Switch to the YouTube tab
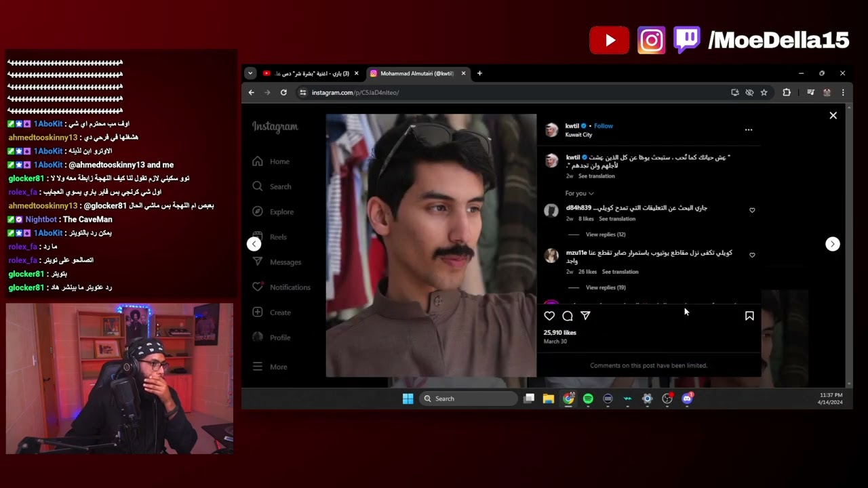This screenshot has height=488, width=868. click(x=311, y=73)
